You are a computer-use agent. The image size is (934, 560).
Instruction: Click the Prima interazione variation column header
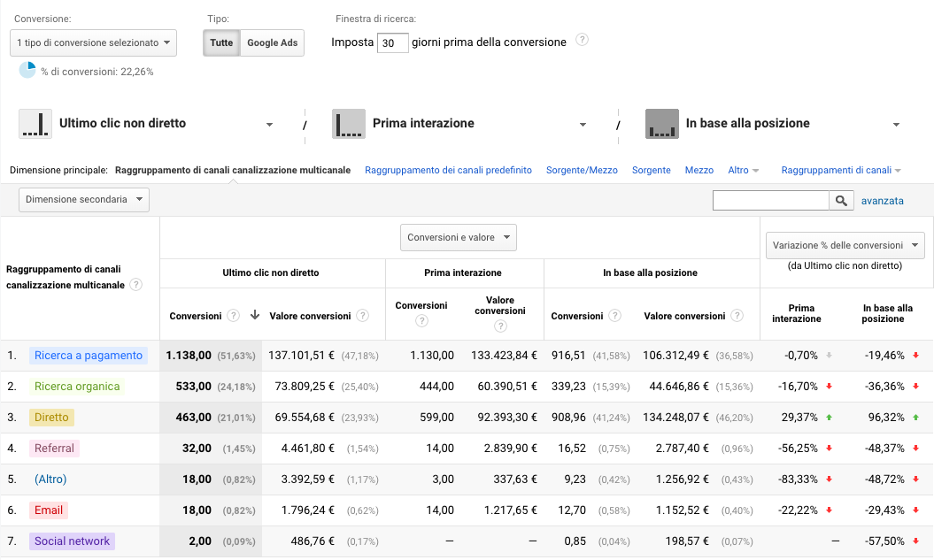[x=797, y=313]
